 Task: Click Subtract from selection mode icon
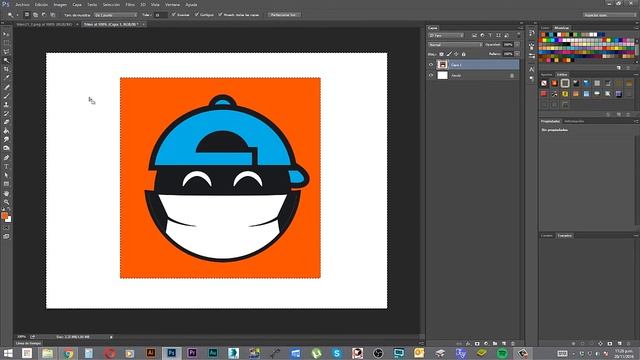pyautogui.click(x=44, y=15)
